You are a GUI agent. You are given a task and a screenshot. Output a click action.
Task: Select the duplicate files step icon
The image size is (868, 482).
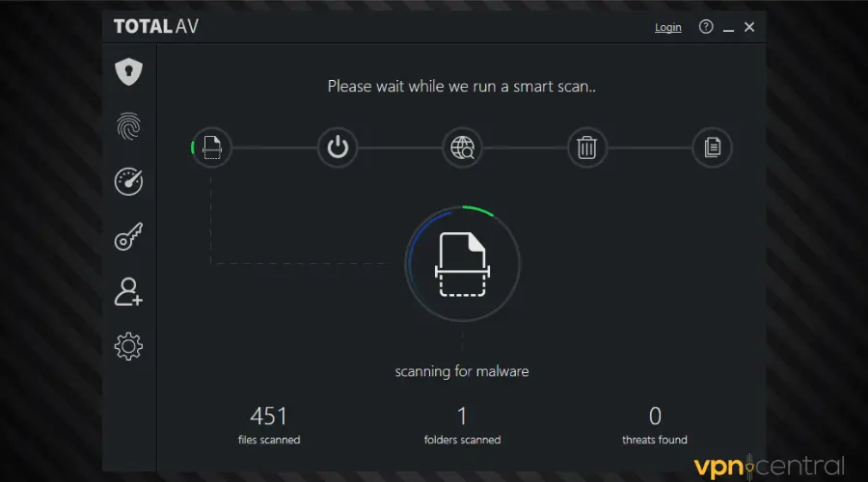click(712, 147)
